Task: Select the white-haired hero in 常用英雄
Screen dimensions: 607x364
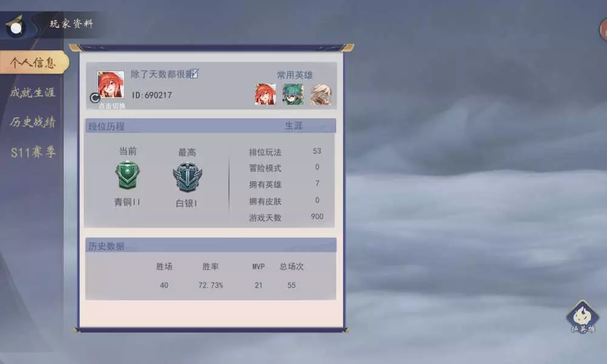Action: coord(321,94)
